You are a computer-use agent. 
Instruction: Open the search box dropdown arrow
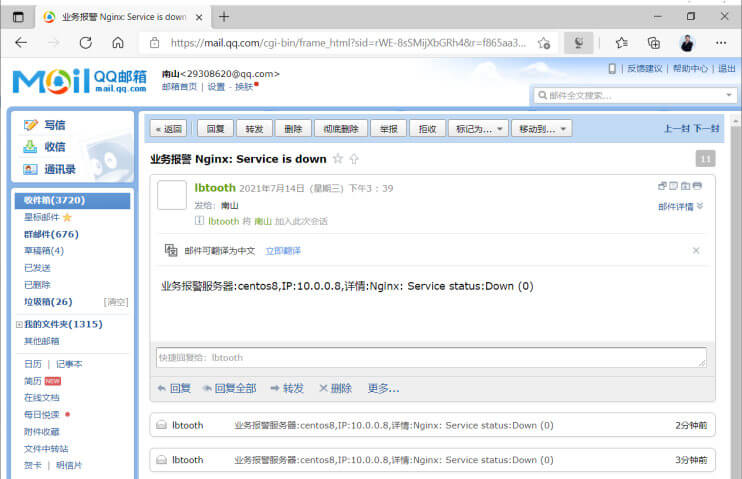(729, 95)
